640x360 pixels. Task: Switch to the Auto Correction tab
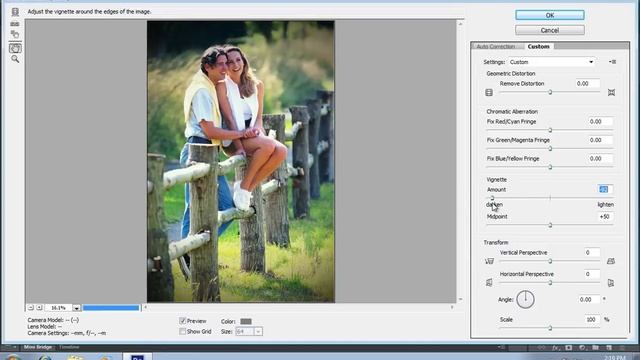coord(496,47)
